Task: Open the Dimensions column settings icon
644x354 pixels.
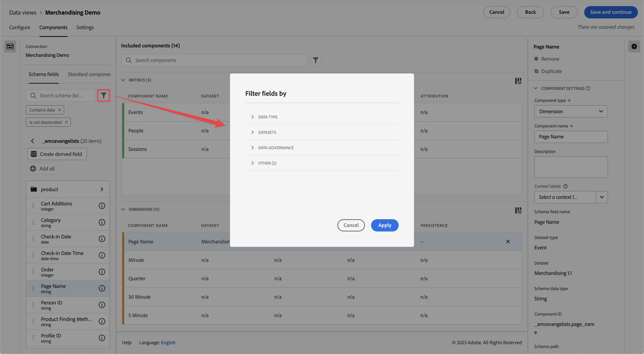Action: pyautogui.click(x=518, y=210)
